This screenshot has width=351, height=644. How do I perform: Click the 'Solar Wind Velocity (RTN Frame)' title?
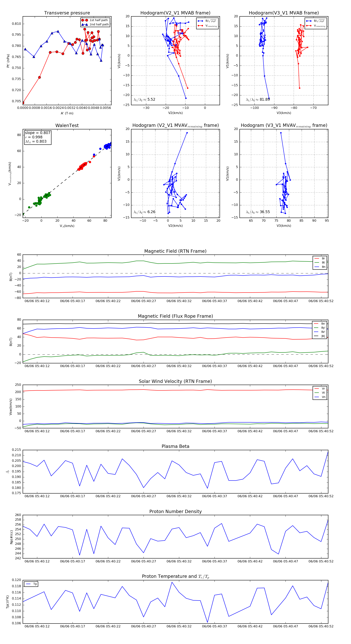[x=175, y=381]
